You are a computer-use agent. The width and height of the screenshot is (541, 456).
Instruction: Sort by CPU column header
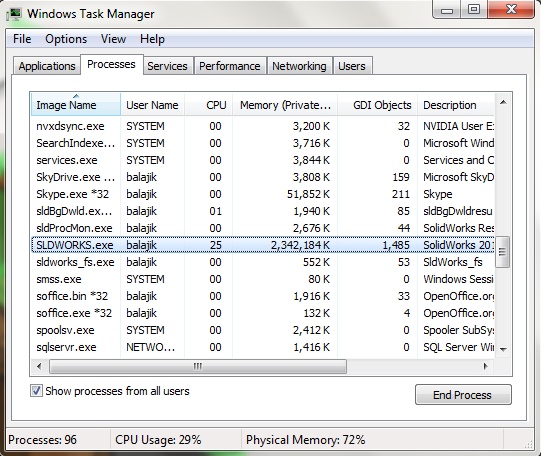(x=209, y=105)
